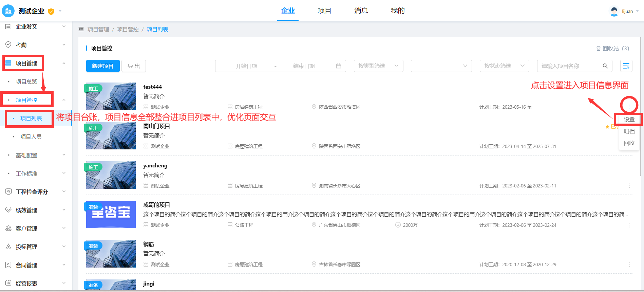Collapse the 项目管控 submenu chevron

64,100
